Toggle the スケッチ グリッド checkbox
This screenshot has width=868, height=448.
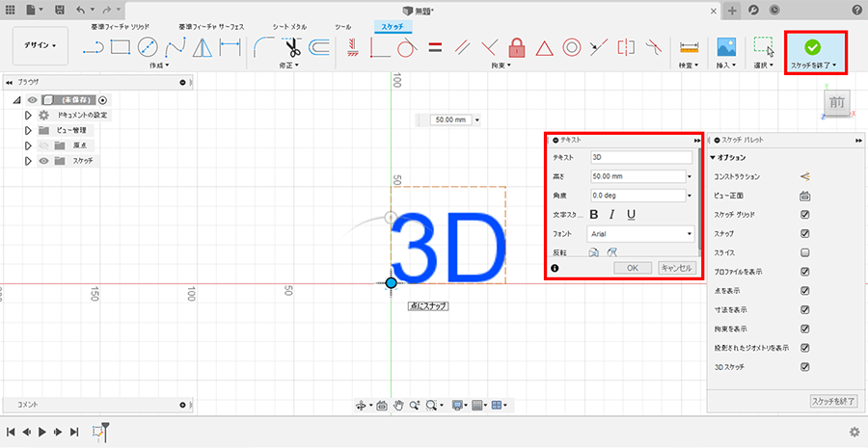(804, 215)
